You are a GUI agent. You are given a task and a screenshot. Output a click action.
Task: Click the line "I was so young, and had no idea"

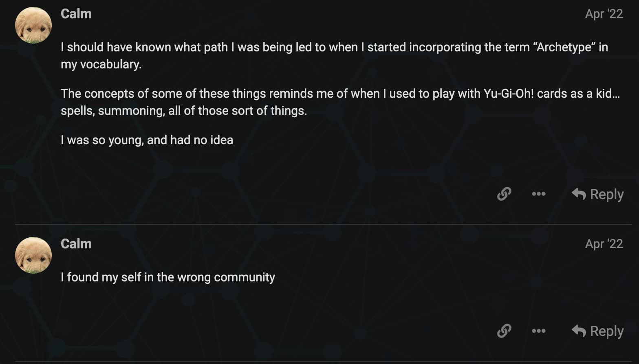(147, 140)
